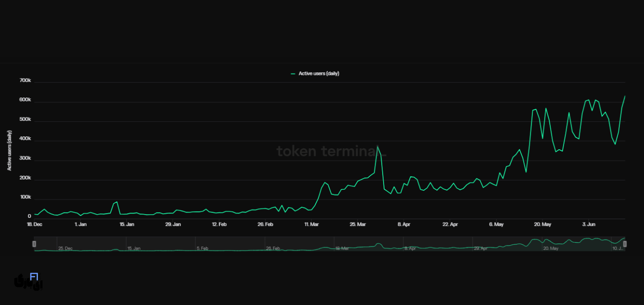Click the 600k y-axis label
The width and height of the screenshot is (644, 305).
point(26,100)
